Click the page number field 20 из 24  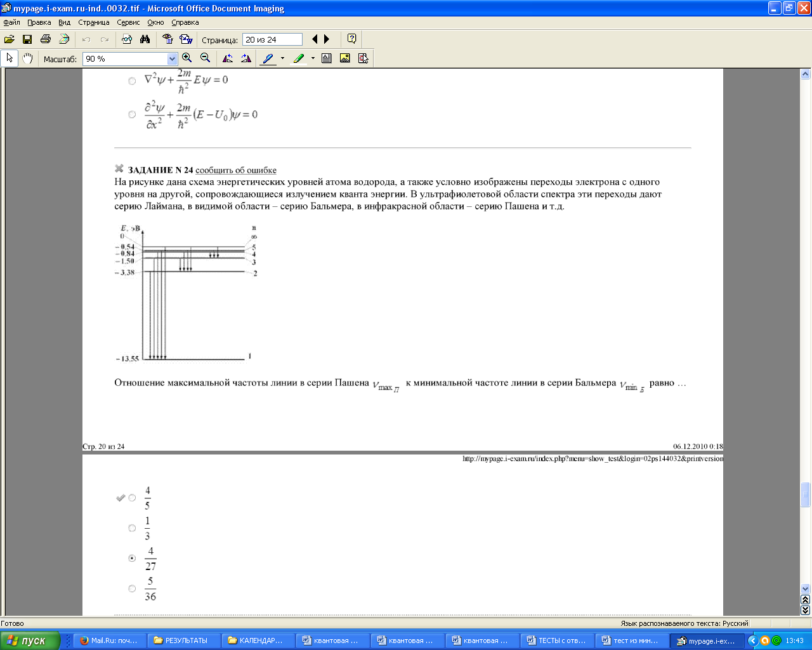tap(272, 39)
